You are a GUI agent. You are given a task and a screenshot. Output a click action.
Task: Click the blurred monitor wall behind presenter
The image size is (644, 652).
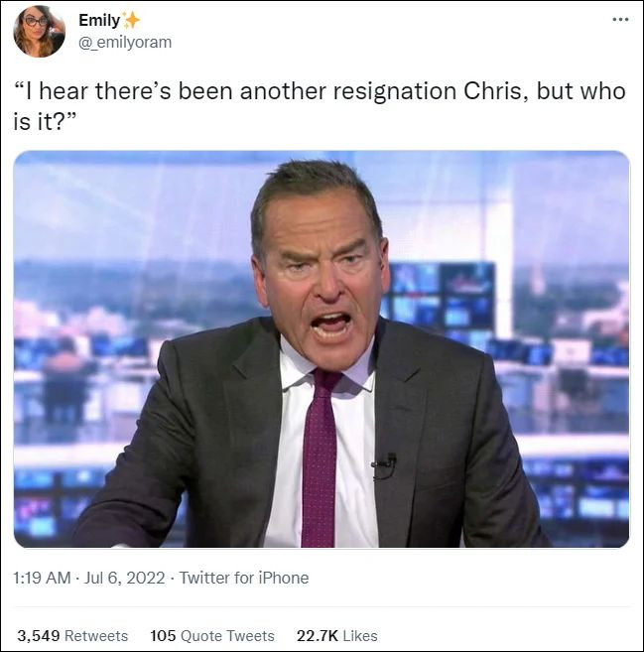pyautogui.click(x=442, y=300)
